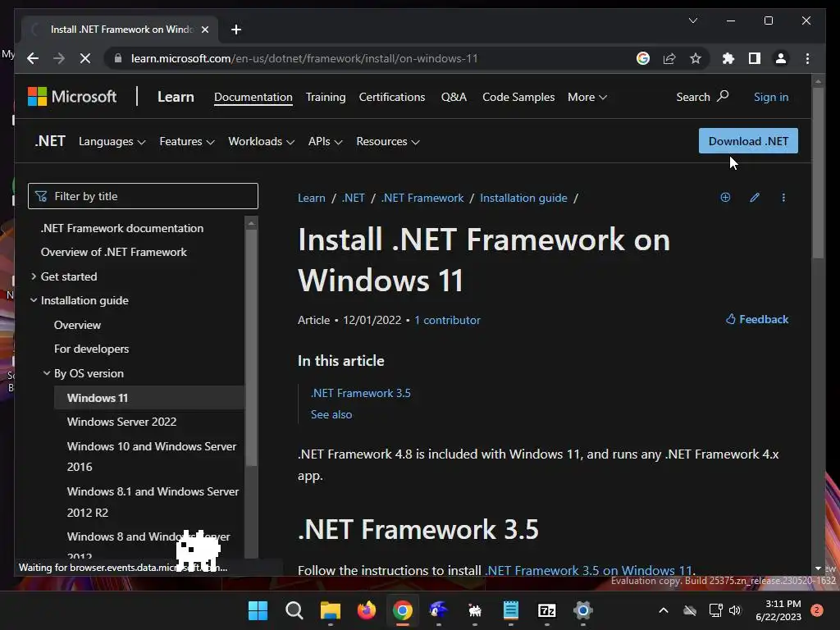The height and width of the screenshot is (630, 840).
Task: Open the Code Samples menu item
Action: pyautogui.click(x=518, y=97)
